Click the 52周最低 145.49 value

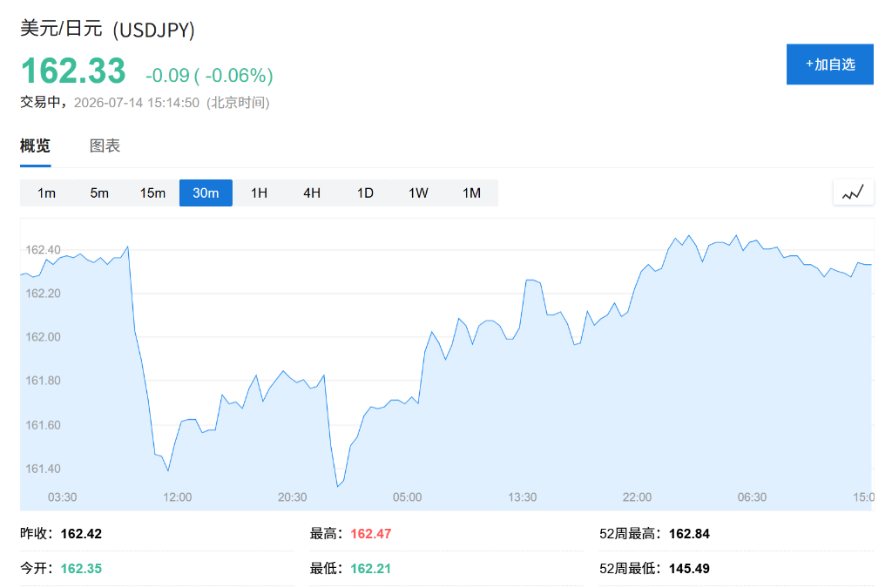point(689,568)
